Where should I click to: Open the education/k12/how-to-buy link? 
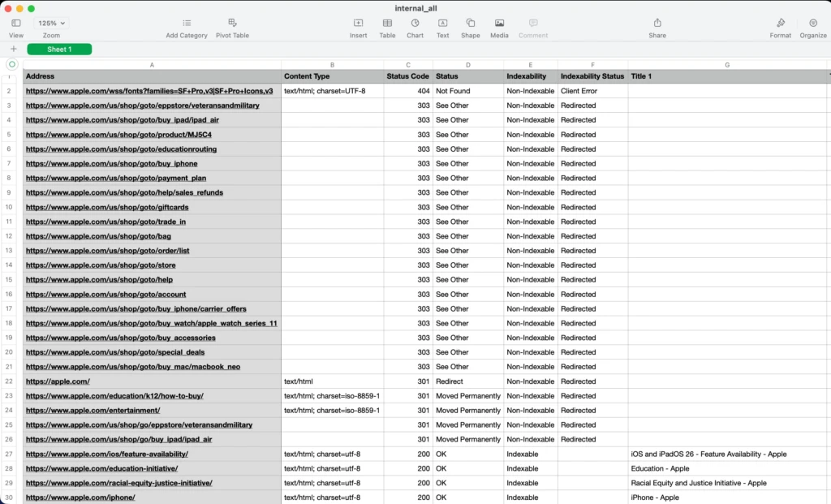114,396
